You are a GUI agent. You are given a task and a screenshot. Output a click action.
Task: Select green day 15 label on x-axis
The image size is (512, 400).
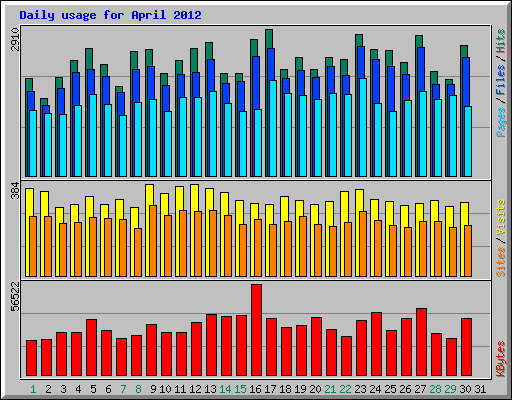pyautogui.click(x=240, y=389)
